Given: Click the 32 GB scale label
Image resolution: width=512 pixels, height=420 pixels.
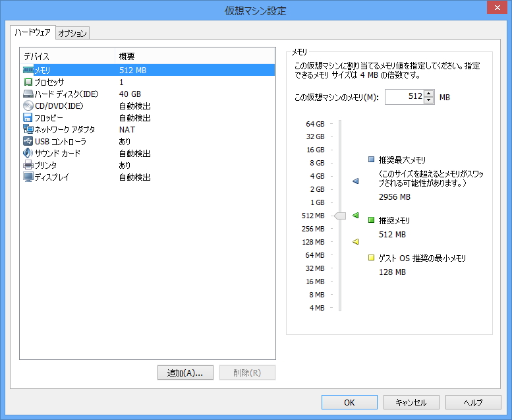Looking at the screenshot, I should tap(315, 136).
